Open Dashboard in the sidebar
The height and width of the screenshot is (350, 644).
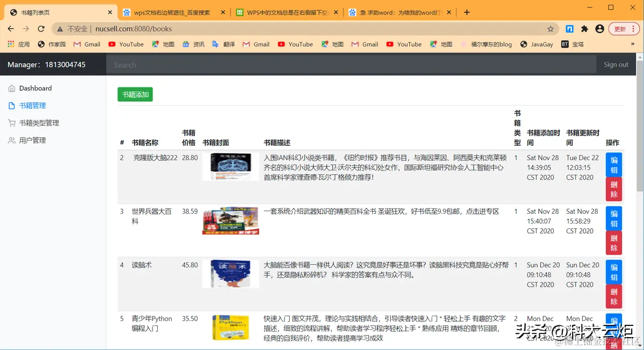tap(35, 88)
